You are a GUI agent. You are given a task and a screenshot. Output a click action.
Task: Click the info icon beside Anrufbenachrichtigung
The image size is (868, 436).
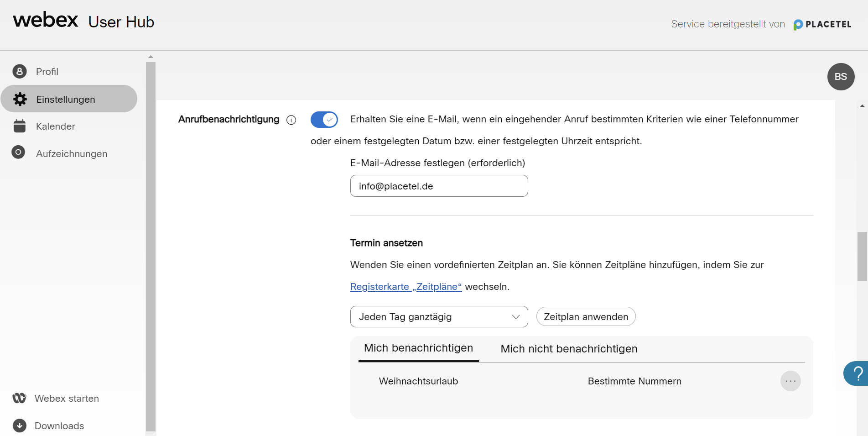(291, 120)
